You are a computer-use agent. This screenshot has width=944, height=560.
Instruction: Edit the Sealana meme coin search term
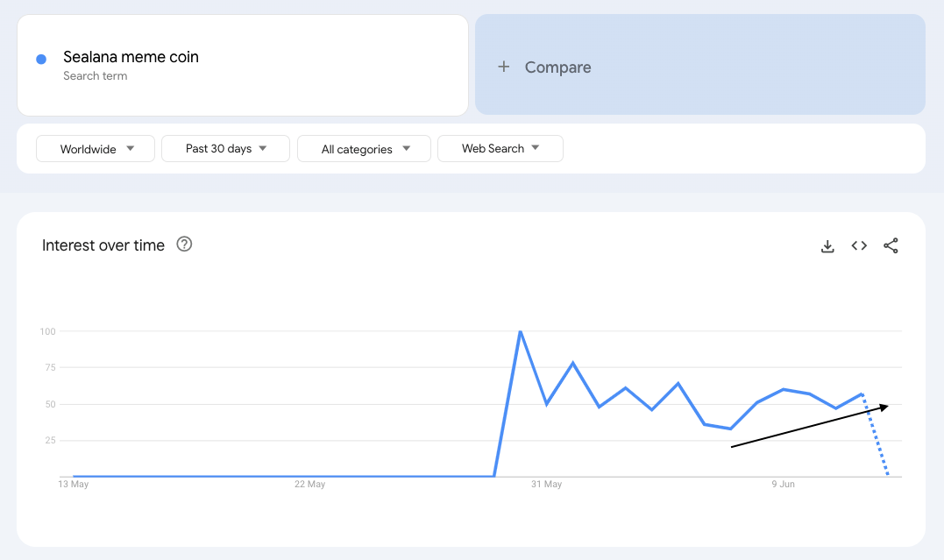pyautogui.click(x=131, y=57)
